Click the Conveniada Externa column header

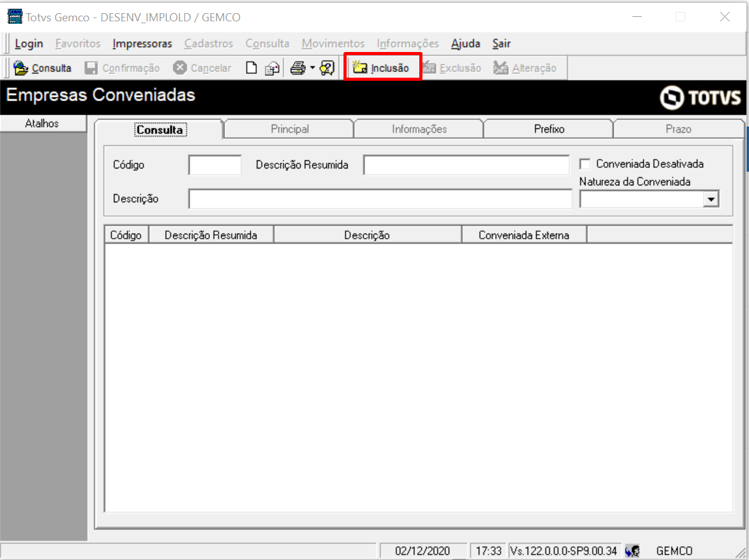524,235
